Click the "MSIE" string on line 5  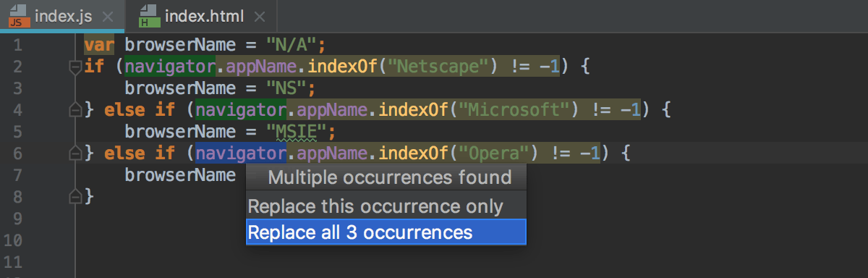point(297,132)
